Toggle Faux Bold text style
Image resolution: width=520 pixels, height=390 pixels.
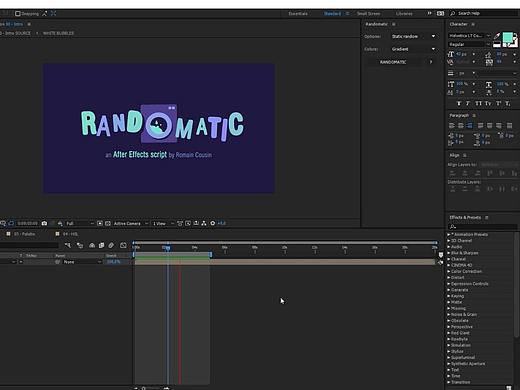459,104
